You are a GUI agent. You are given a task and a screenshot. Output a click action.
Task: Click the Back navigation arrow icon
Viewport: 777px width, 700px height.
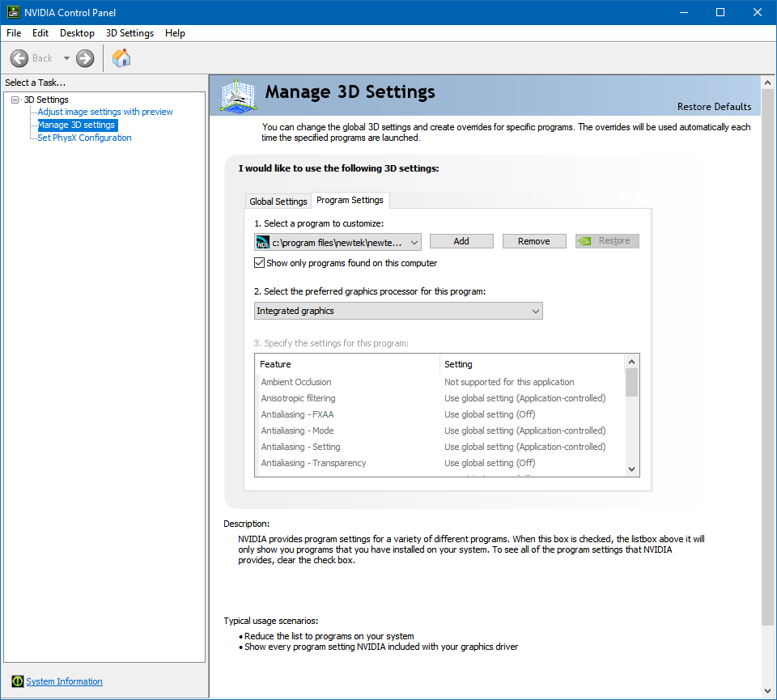pos(19,57)
